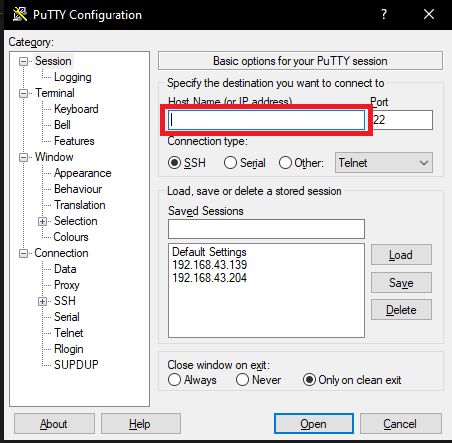
Task: Click the Open button
Action: coord(314,424)
